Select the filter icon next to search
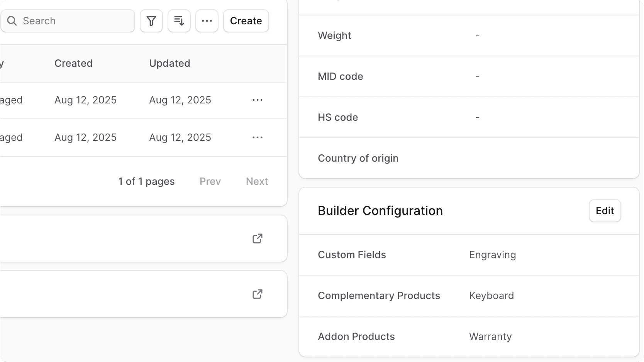The width and height of the screenshot is (644, 362). click(151, 21)
